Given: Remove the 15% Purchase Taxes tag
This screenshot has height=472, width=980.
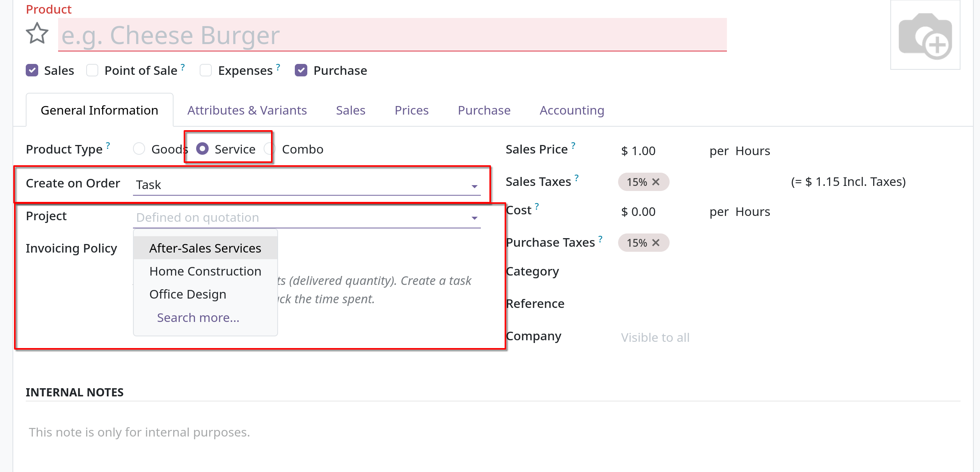Looking at the screenshot, I should [656, 243].
